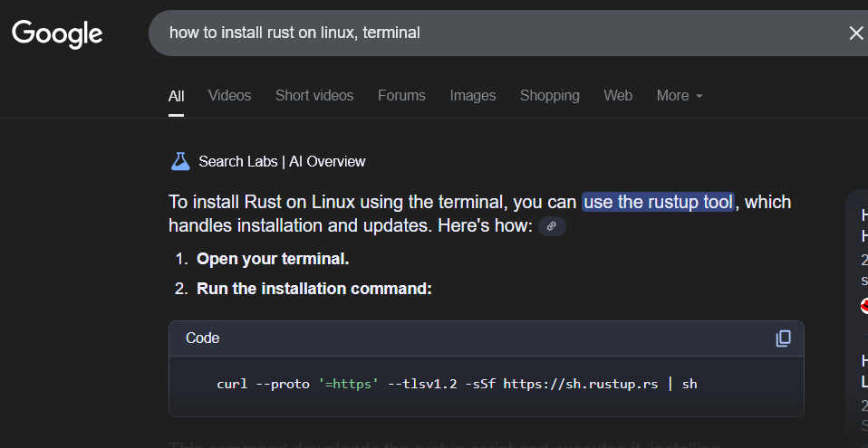Image resolution: width=868 pixels, height=448 pixels.
Task: Click highlighted "use the rustup tool" text
Action: tap(658, 202)
